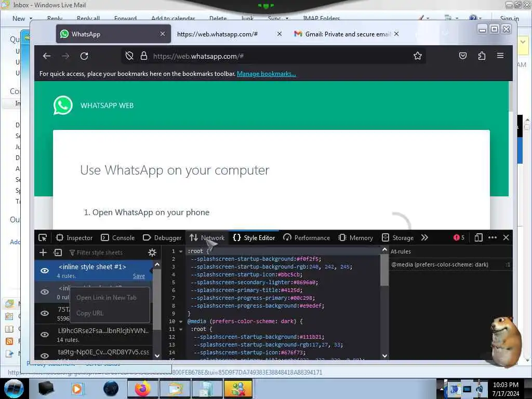Open the Extensions puzzle icon
The height and width of the screenshot is (399, 532).
[x=482, y=56]
